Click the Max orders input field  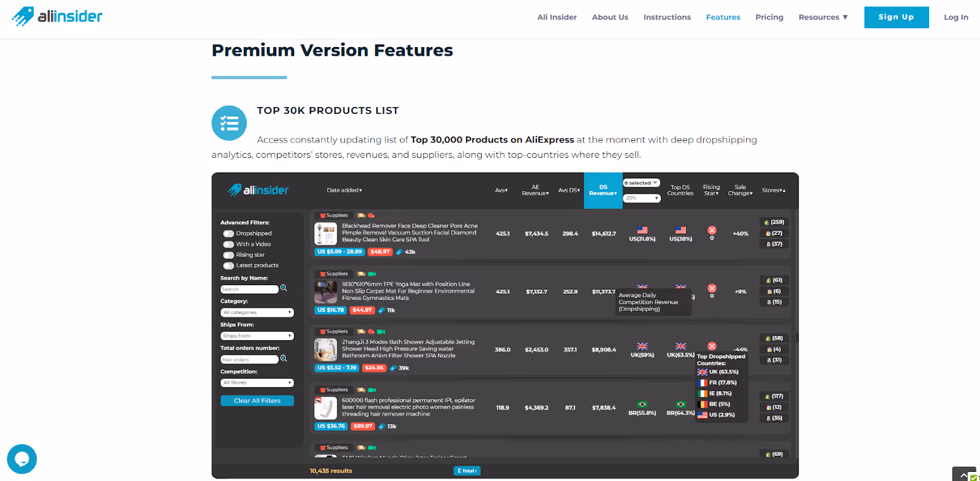(x=249, y=360)
